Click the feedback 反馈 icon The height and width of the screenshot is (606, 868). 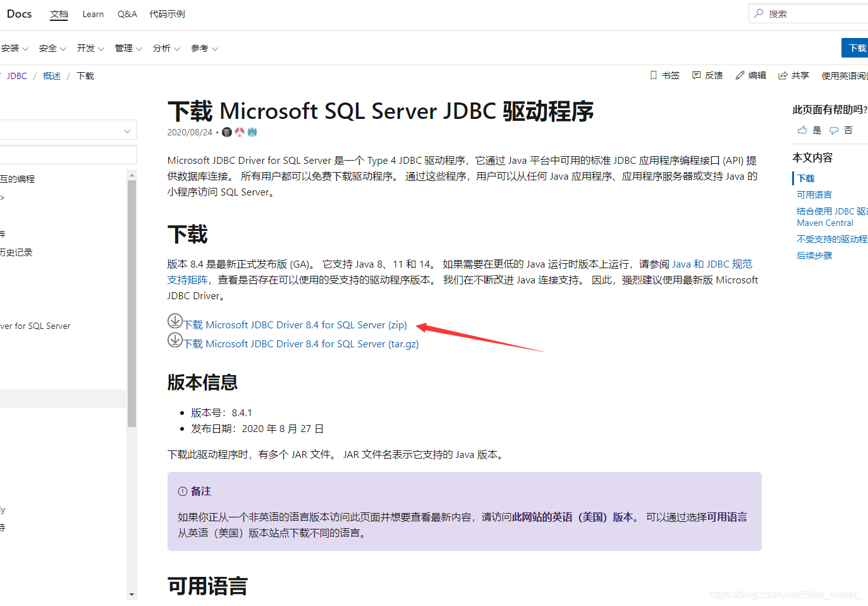click(x=697, y=75)
